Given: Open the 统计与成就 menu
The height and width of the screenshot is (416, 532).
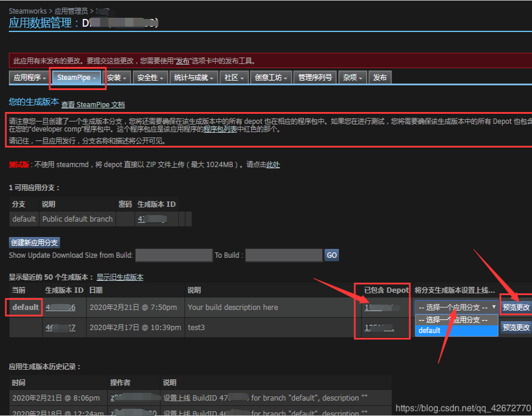Looking at the screenshot, I should coord(193,78).
